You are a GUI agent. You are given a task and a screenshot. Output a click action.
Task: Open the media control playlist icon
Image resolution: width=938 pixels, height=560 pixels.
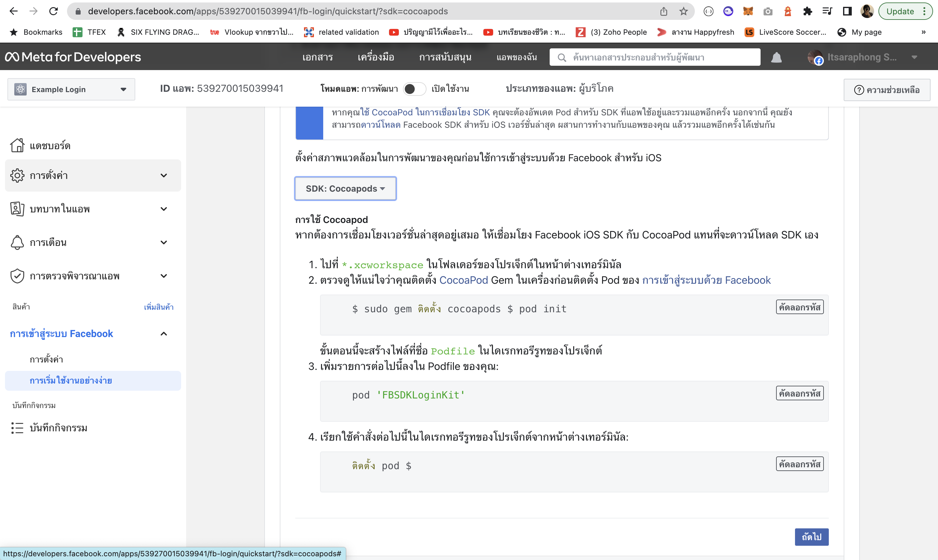click(827, 11)
